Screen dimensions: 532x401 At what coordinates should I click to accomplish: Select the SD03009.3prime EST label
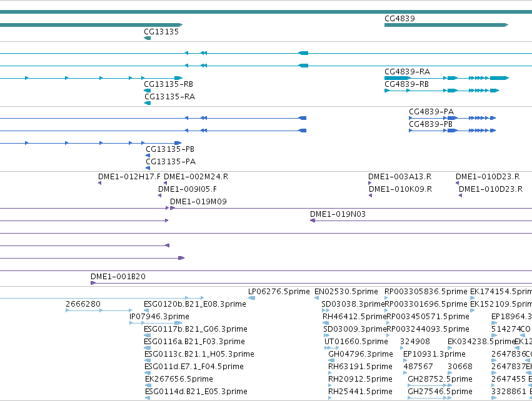[x=355, y=329]
